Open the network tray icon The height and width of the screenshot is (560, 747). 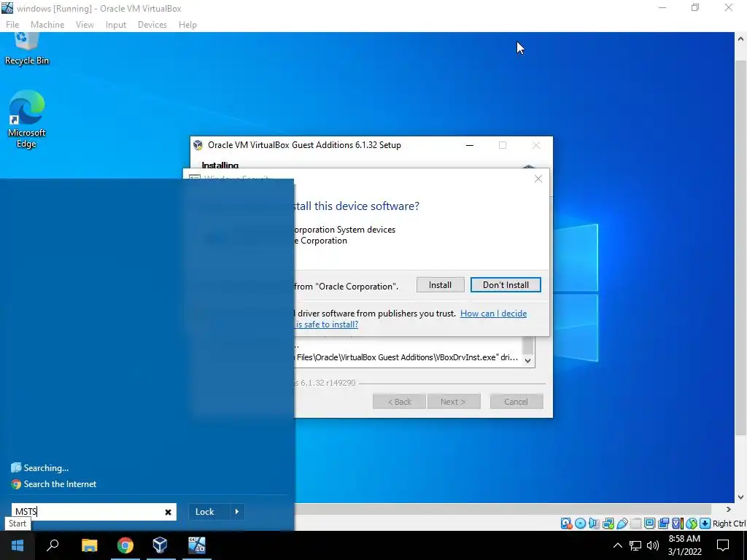pos(635,545)
